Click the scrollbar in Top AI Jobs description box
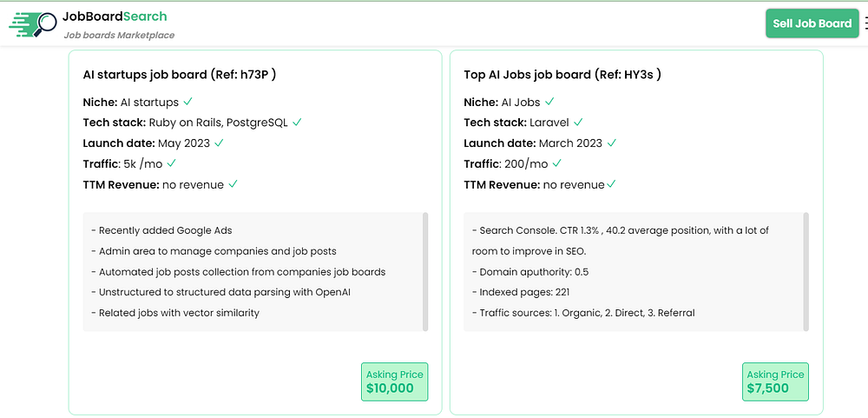The width and height of the screenshot is (868, 418). [x=806, y=270]
